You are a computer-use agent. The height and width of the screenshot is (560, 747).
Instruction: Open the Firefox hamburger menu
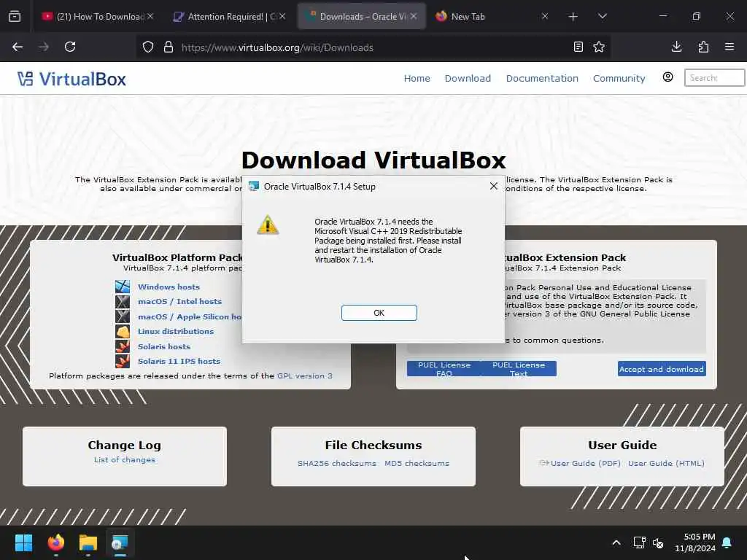point(729,47)
